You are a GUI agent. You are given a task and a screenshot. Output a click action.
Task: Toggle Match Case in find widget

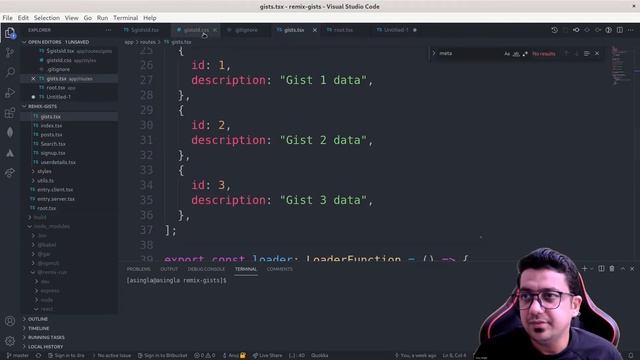[507, 53]
